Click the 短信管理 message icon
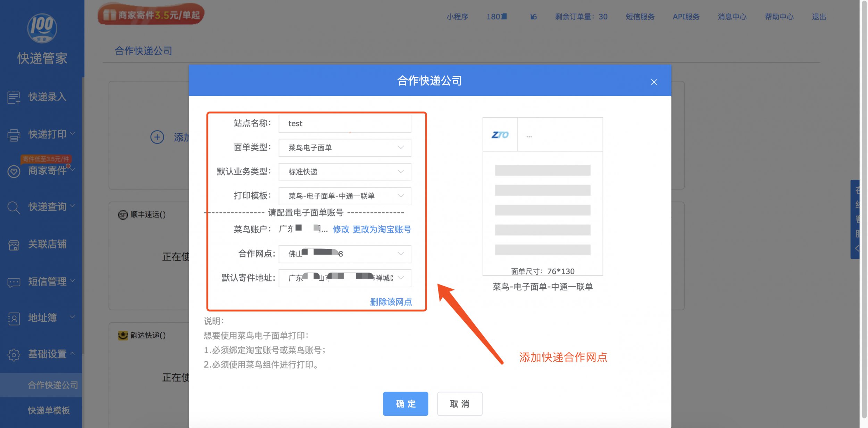868x428 pixels. [x=14, y=282]
